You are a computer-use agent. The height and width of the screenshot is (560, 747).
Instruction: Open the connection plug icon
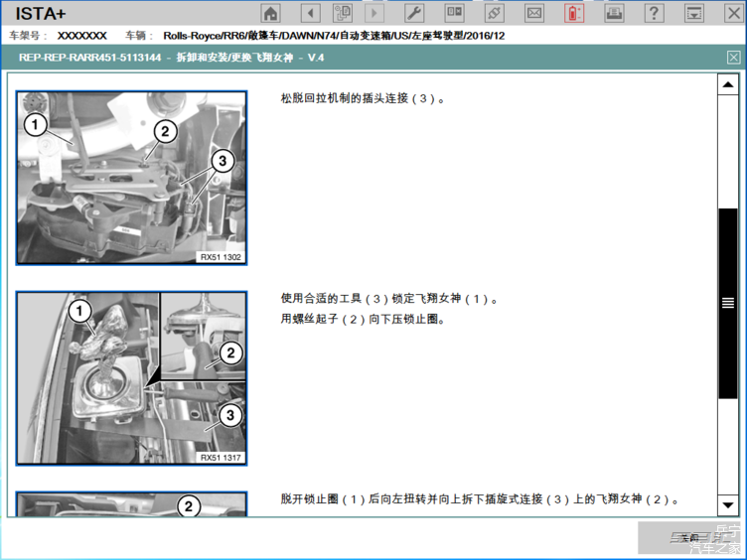(x=495, y=13)
